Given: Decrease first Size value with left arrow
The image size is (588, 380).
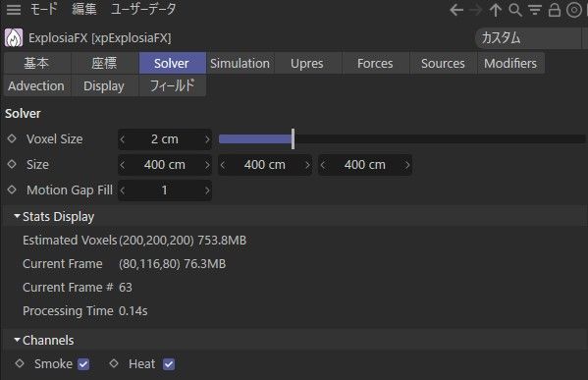Looking at the screenshot, I should pos(123,165).
